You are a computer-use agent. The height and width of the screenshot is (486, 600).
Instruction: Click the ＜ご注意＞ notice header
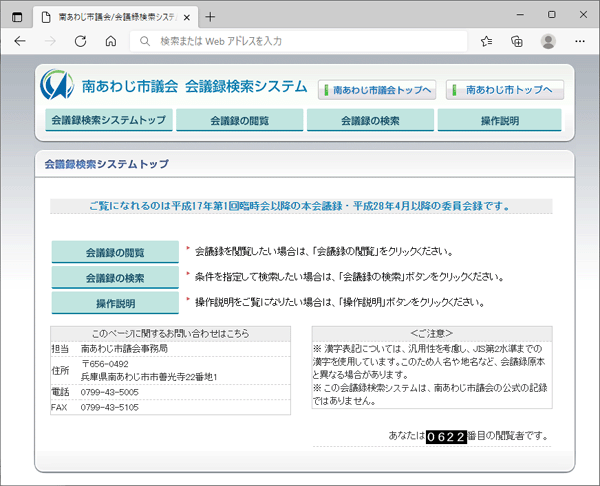click(x=432, y=334)
